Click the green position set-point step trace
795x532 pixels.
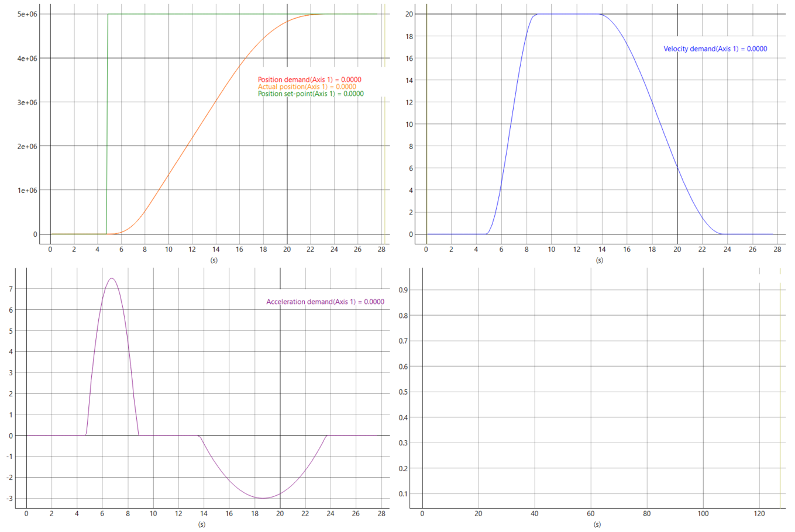pos(107,117)
